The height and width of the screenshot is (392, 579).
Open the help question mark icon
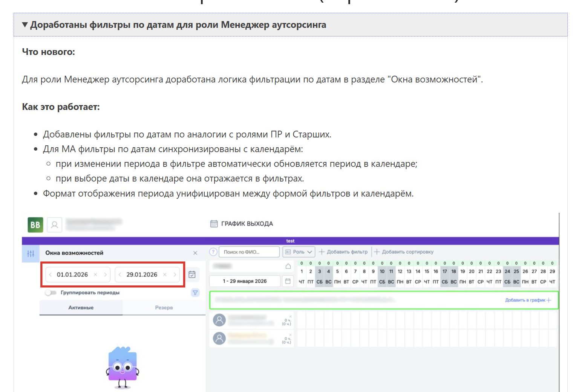pyautogui.click(x=213, y=252)
